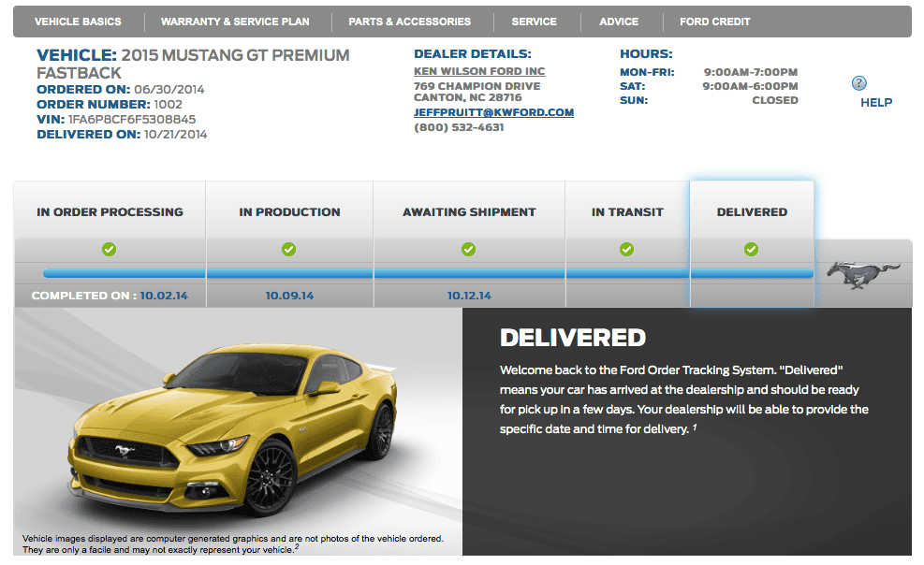
Task: Click the vehicle image disclaimer text
Action: tap(233, 544)
